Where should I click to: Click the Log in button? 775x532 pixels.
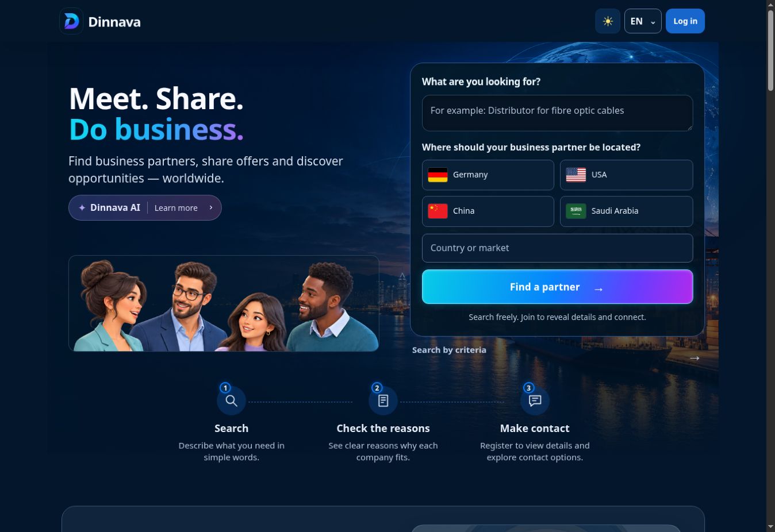coord(685,21)
